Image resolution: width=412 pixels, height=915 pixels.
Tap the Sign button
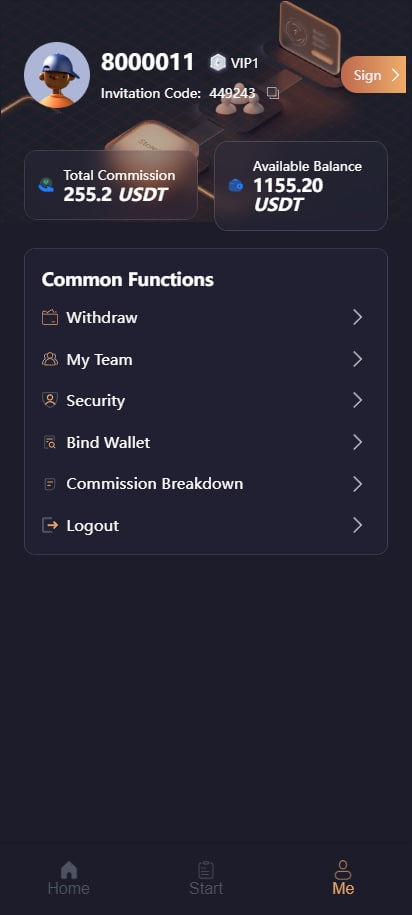coord(373,75)
